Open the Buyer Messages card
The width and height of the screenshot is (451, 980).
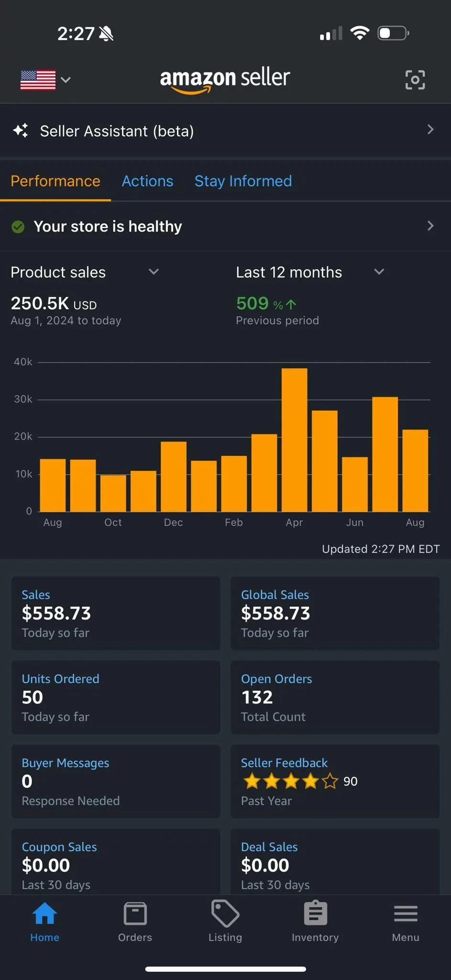pos(116,781)
